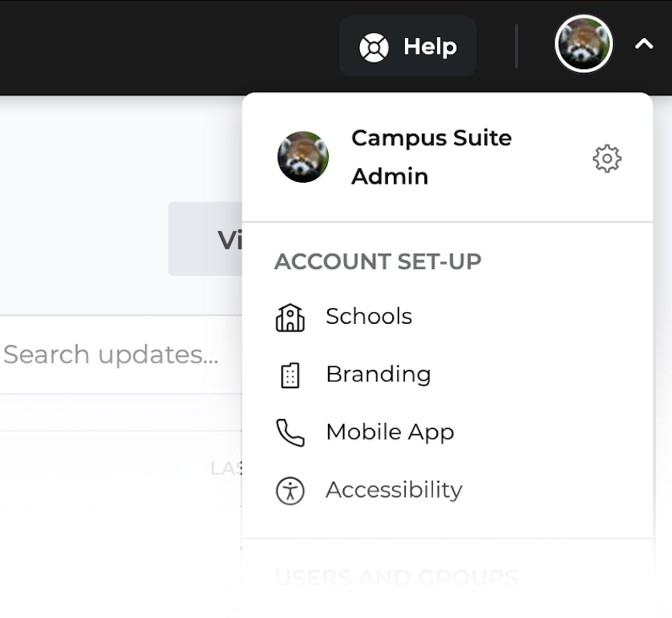Collapse the account menu using the chevron

click(x=644, y=43)
